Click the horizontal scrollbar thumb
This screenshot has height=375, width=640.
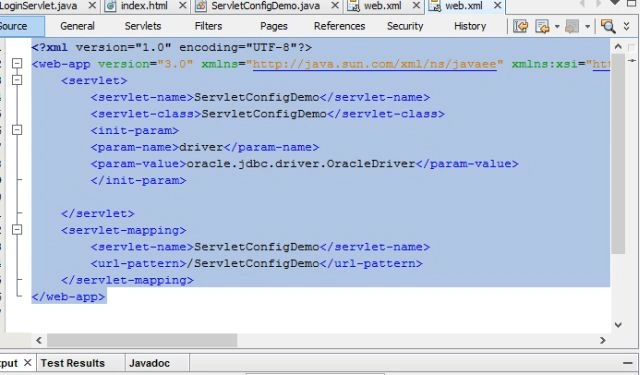click(x=142, y=340)
